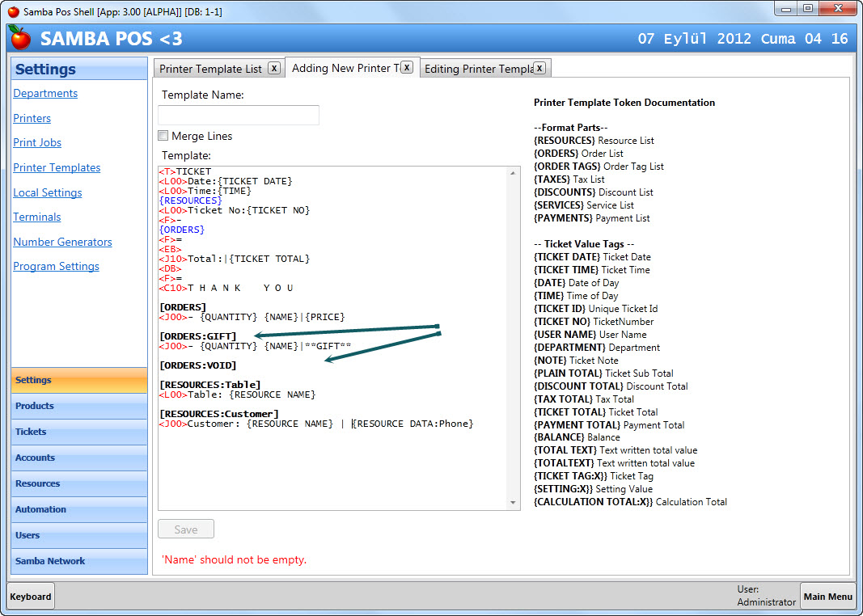Select the Automation section in the sidebar
The height and width of the screenshot is (616, 863).
pos(79,509)
